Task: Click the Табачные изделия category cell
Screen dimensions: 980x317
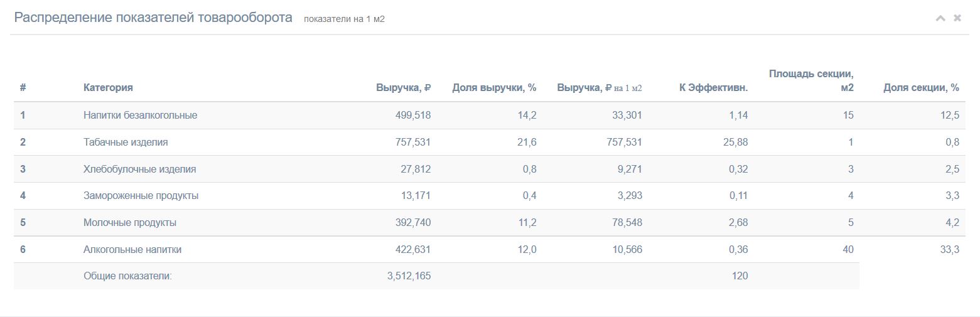Action: tap(126, 142)
